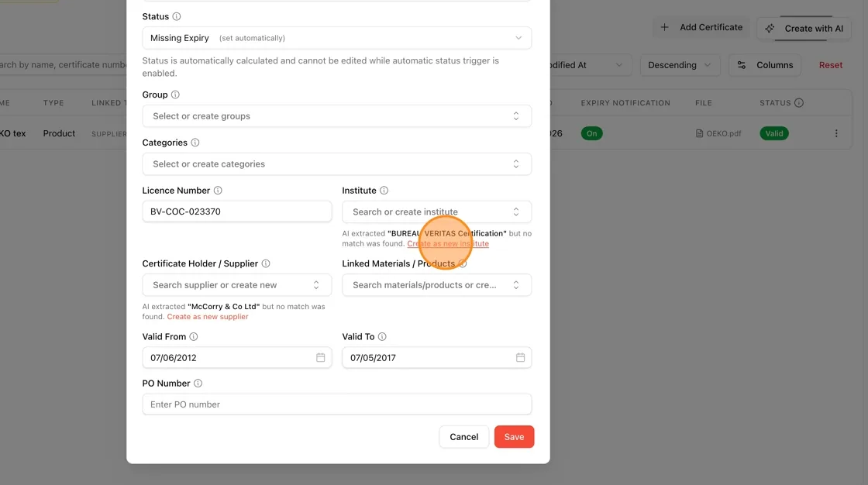Click the Licence Number field BV-COC-023370
Viewport: 868px width, 485px height.
coord(237,212)
